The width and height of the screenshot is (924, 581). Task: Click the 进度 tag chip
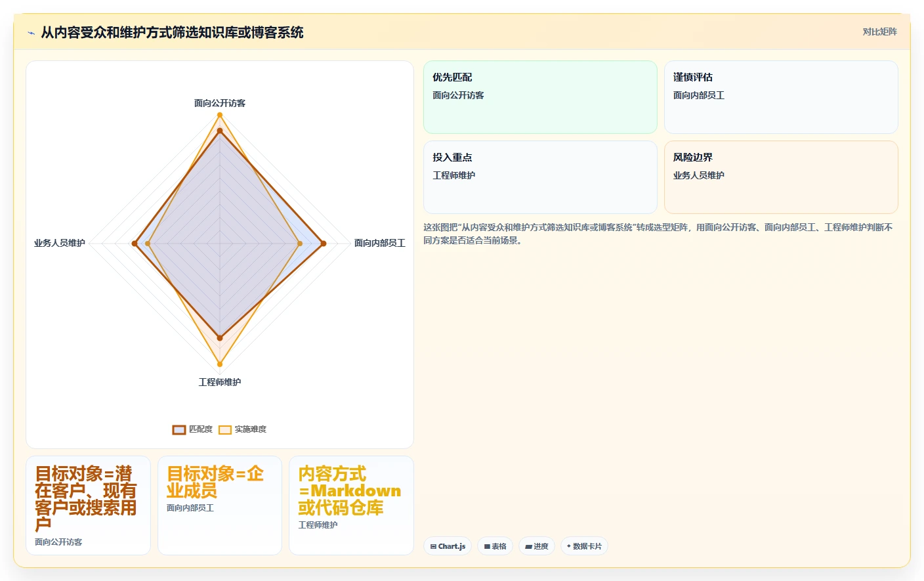click(537, 546)
